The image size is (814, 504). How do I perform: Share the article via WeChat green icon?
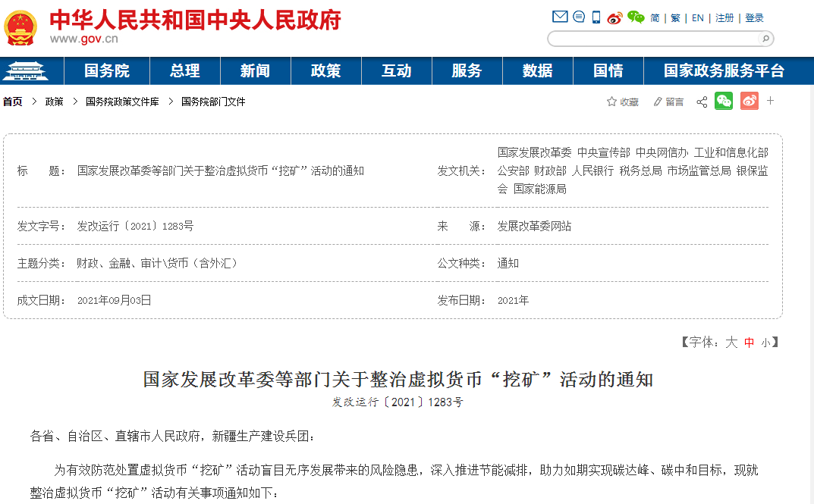723,101
